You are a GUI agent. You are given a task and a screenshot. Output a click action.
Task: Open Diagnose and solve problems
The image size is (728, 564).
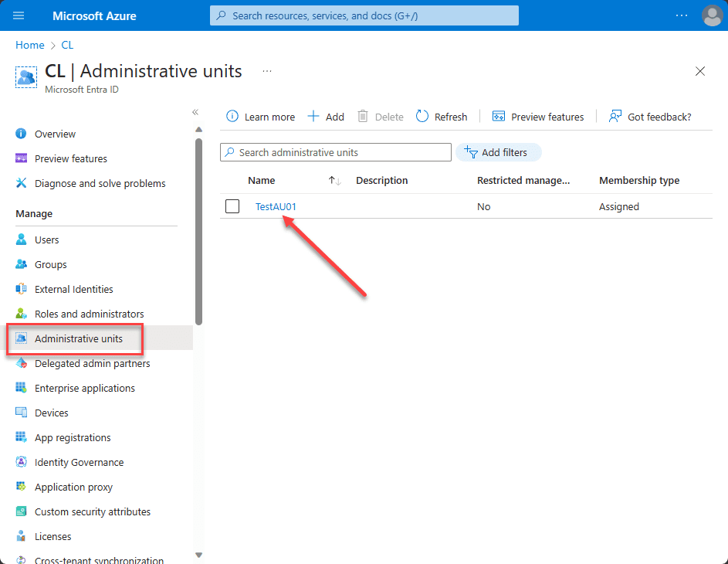coord(100,184)
